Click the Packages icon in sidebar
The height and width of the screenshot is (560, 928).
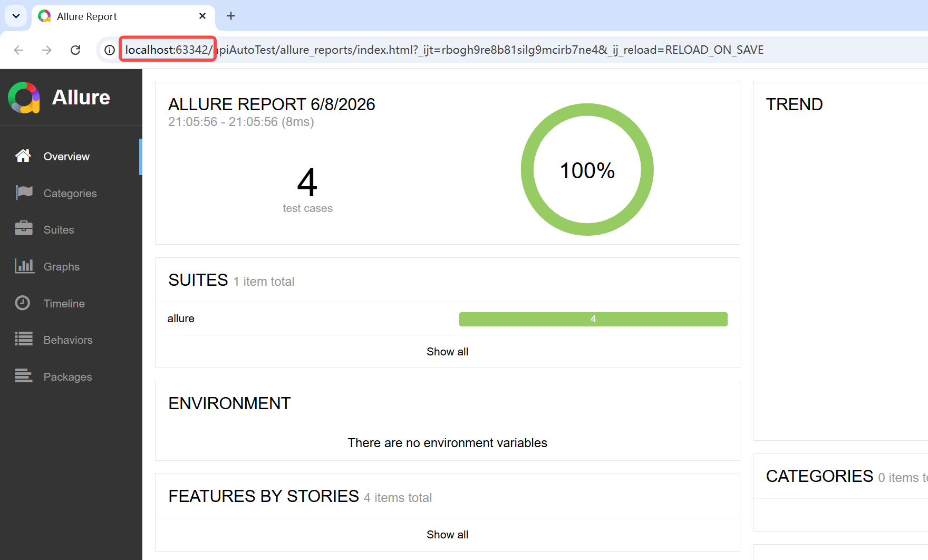point(24,376)
